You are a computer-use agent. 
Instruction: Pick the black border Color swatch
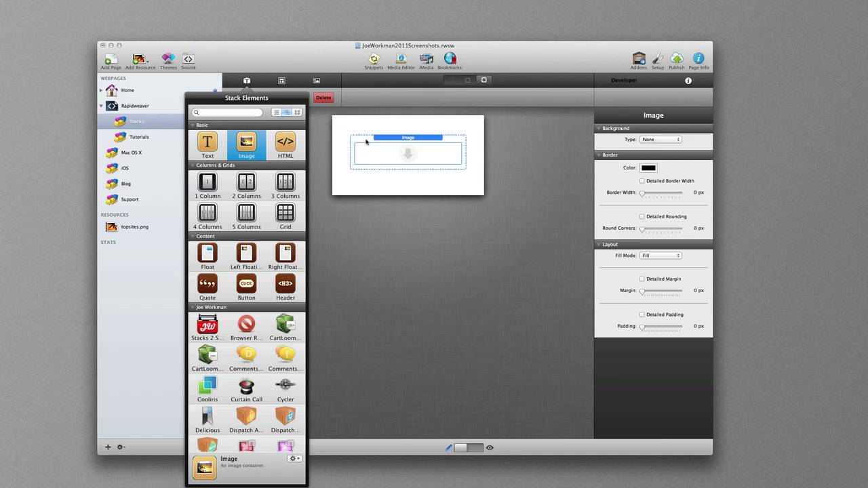[648, 168]
